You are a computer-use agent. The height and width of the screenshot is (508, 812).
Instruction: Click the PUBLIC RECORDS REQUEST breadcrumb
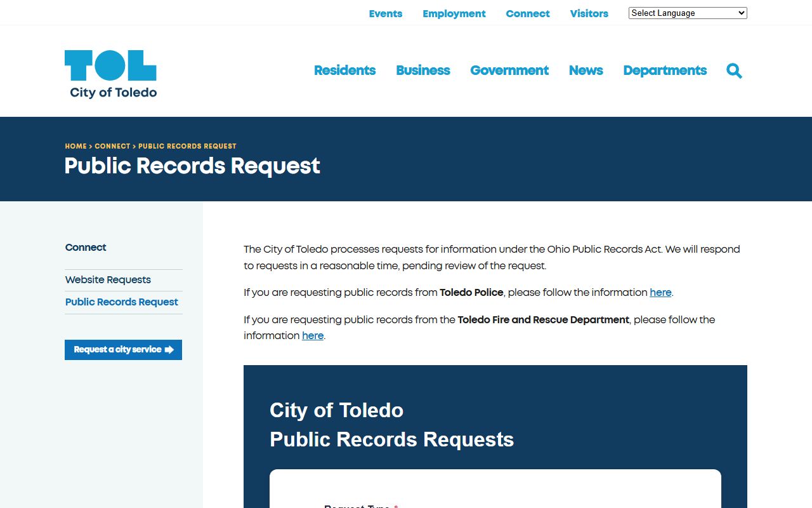tap(187, 146)
